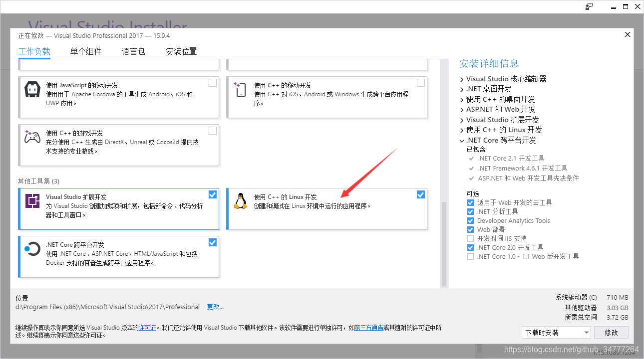Enable C++ game development workload checkbox
644x359 pixels.
tap(213, 131)
